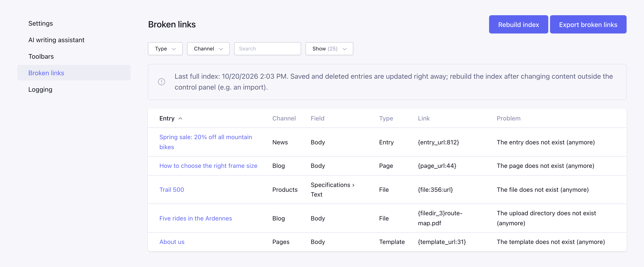Click the {template_url:31} link value
This screenshot has height=267, width=644.
[442, 242]
